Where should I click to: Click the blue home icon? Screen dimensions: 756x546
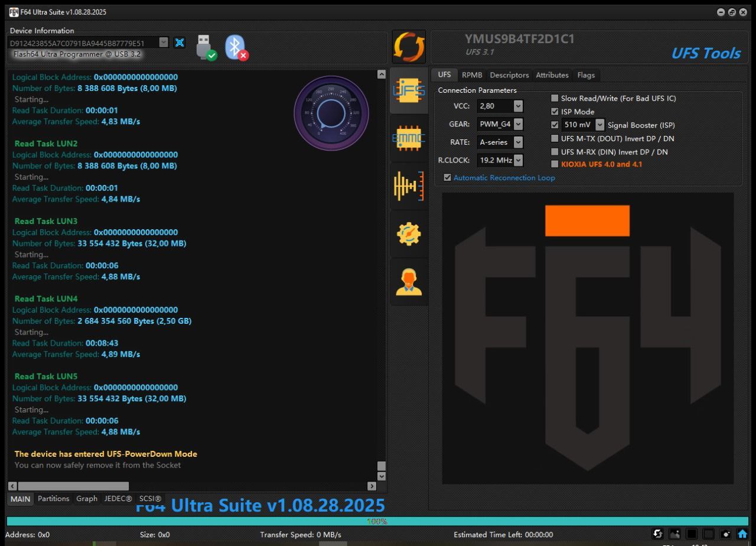pos(742,534)
